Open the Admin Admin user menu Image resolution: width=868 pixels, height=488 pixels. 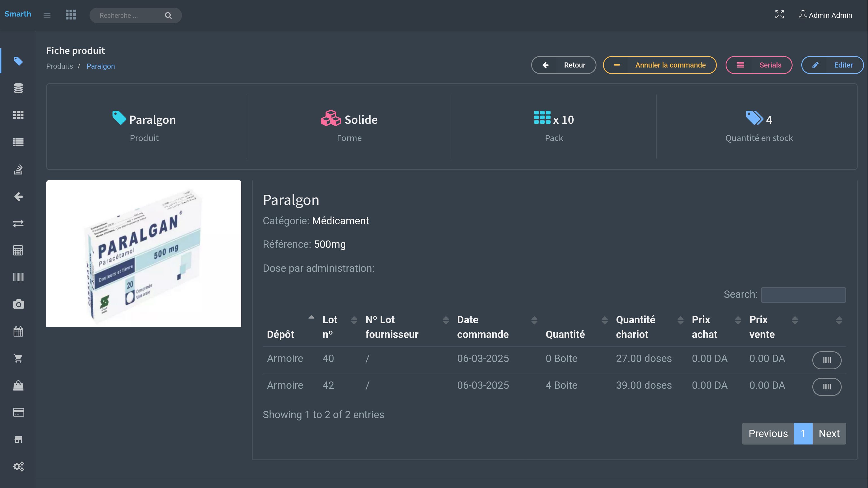[825, 15]
